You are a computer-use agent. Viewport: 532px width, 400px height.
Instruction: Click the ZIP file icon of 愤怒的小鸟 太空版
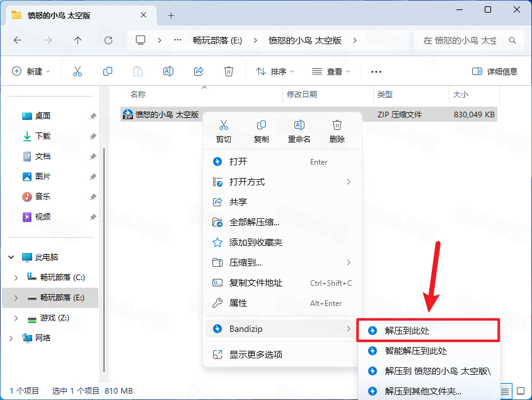coord(127,114)
